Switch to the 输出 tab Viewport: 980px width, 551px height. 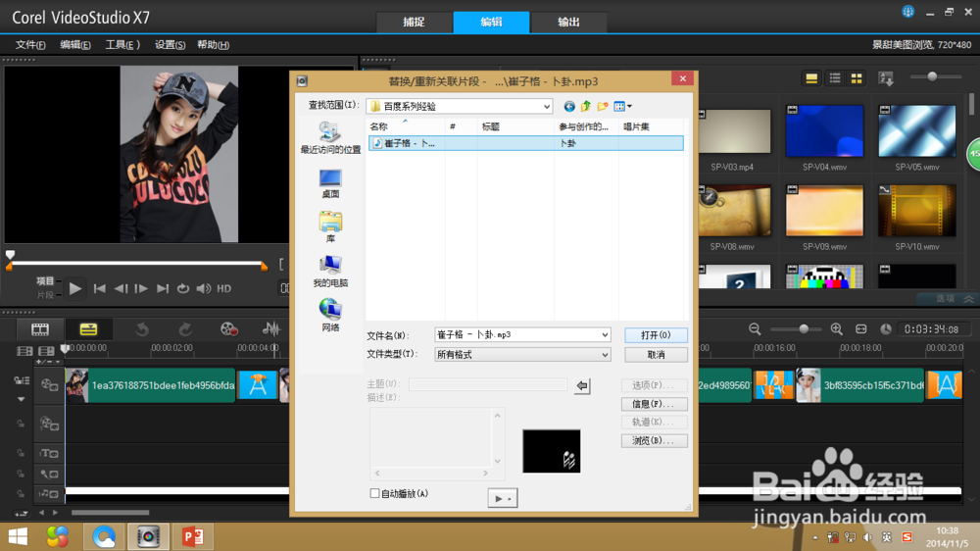568,22
